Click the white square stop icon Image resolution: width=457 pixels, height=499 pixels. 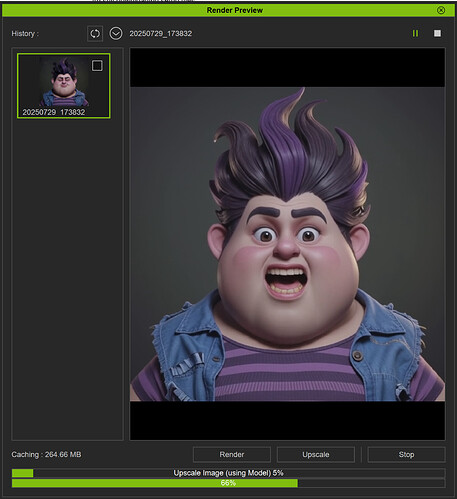pyautogui.click(x=437, y=33)
